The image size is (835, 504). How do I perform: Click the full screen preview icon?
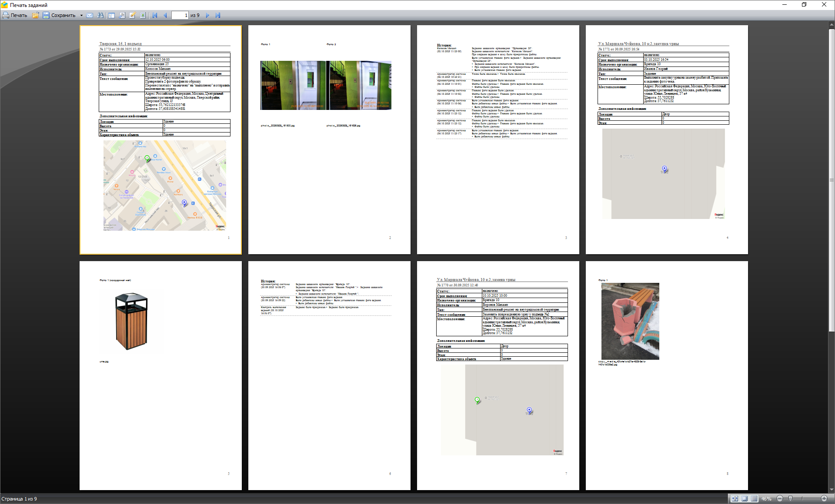coord(143,15)
